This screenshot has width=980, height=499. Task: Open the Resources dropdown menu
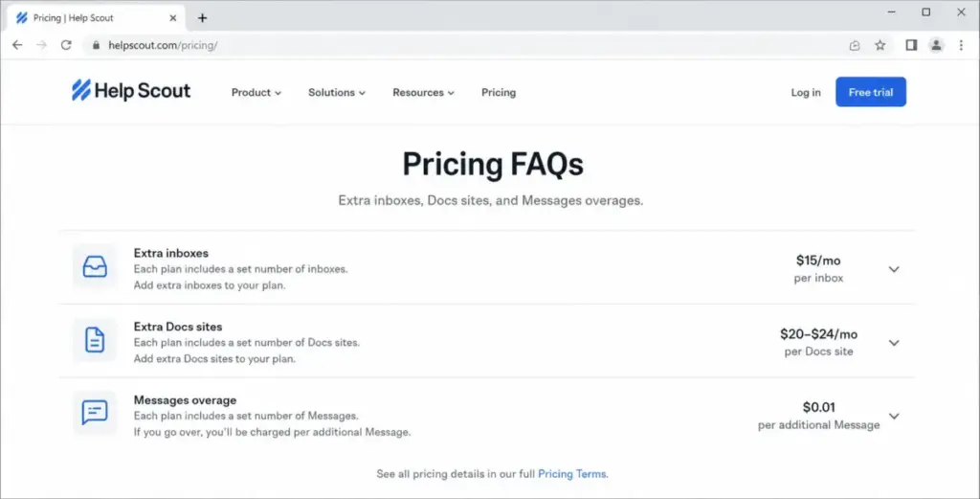point(423,93)
